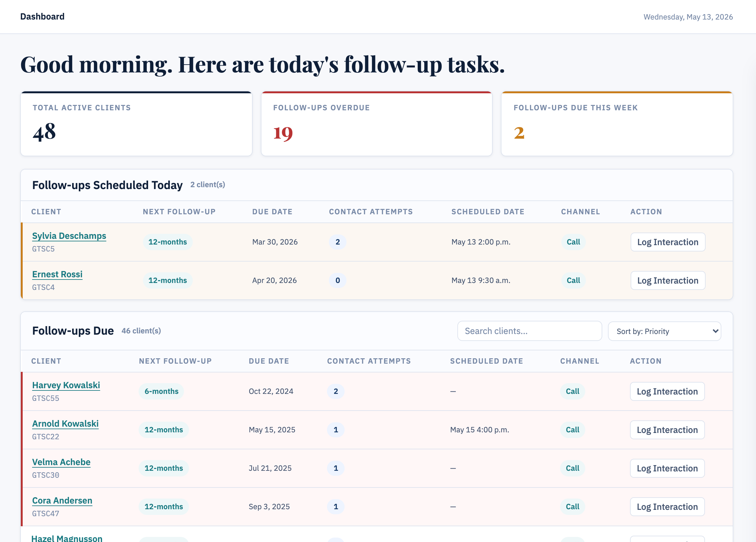Log interaction for Ernest Rossi
Viewport: 756px width, 542px height.
point(668,280)
